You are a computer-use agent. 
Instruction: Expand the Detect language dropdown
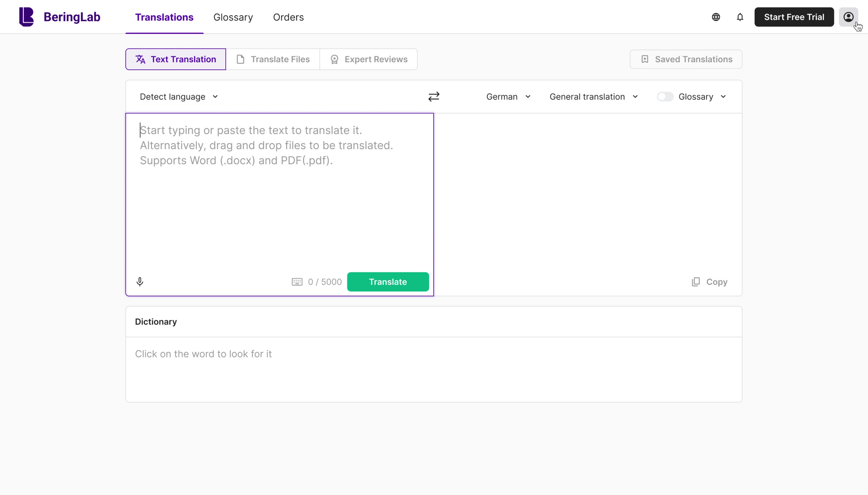[179, 96]
